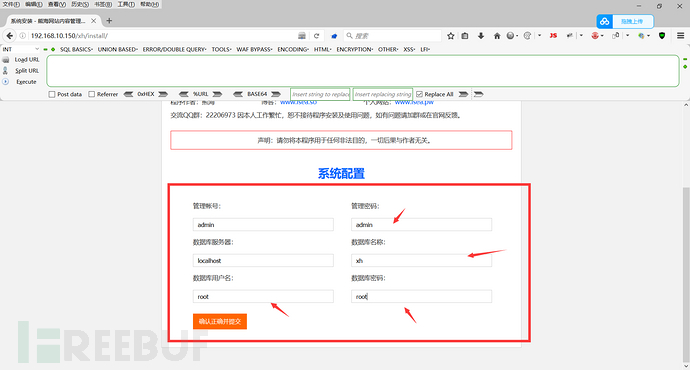Expand the SQL BASICS menu
The image size is (690, 370).
pyautogui.click(x=76, y=49)
